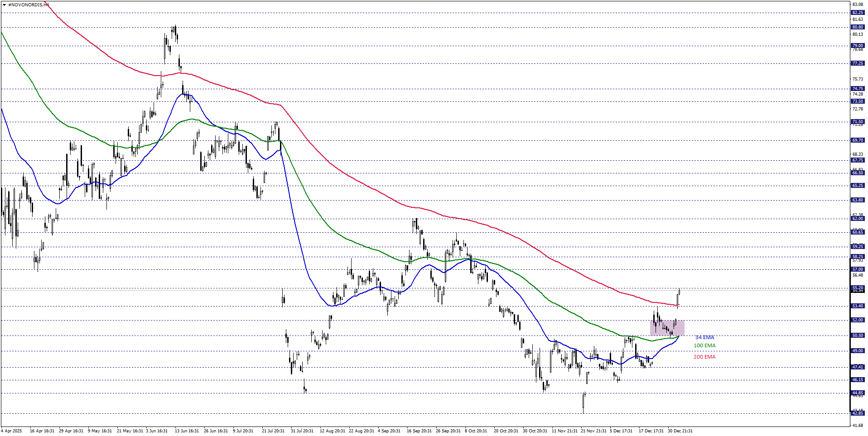Select the 42.85 price level tag
Viewport: 868px width, 436px height.
pos(858,413)
